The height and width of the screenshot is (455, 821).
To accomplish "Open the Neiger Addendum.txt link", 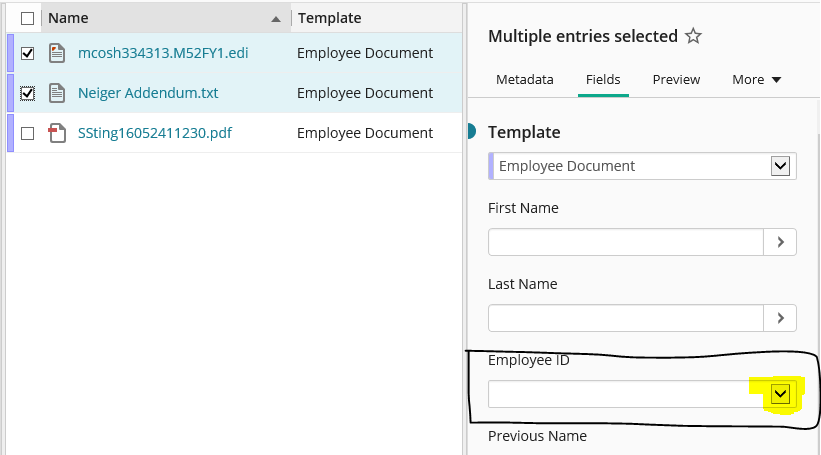I will [x=148, y=93].
